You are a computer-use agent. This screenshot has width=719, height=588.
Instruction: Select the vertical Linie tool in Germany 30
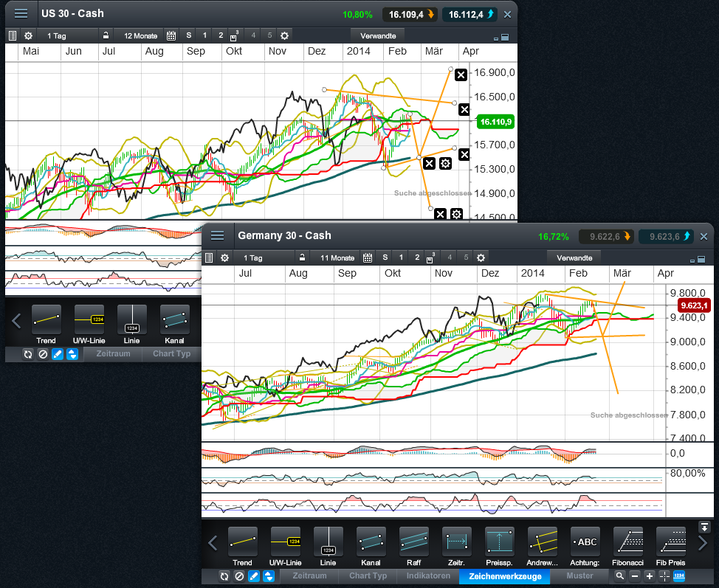coord(328,547)
